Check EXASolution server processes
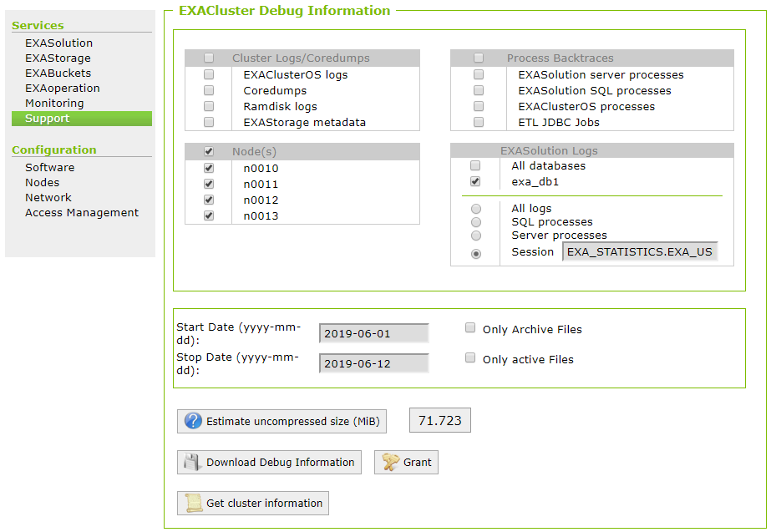 click(x=479, y=74)
